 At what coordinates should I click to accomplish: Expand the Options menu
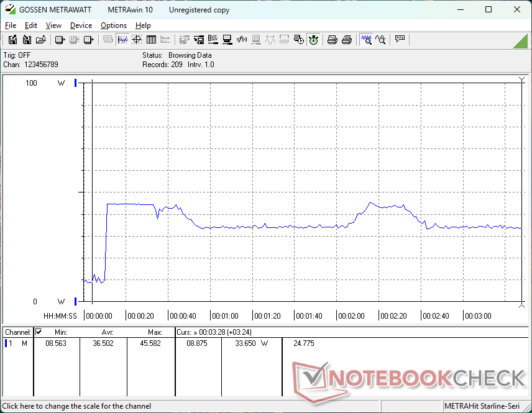click(114, 25)
